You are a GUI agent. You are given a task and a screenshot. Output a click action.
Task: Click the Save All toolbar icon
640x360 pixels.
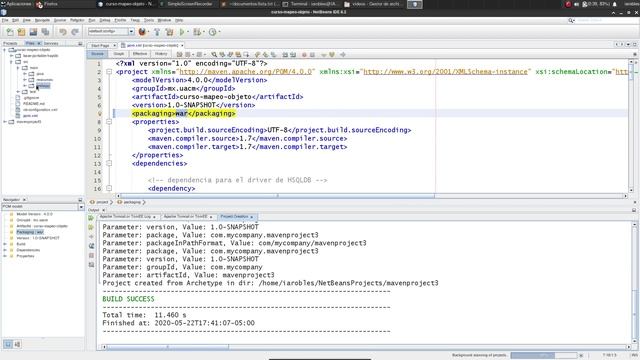(45, 32)
